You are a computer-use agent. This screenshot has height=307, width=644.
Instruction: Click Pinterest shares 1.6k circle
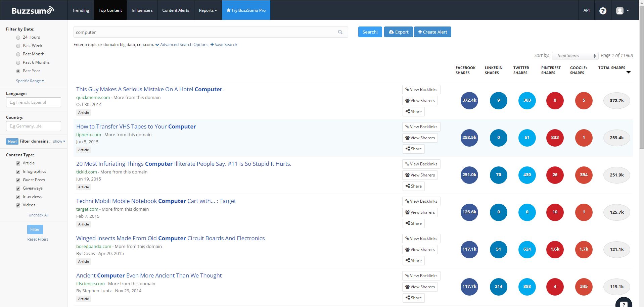coord(555,249)
